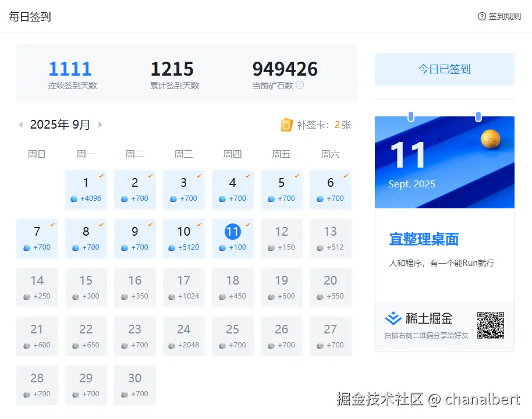Viewport: 532px width, 419px height.
Task: Open the 宜整理桌面 link
Action: click(424, 239)
